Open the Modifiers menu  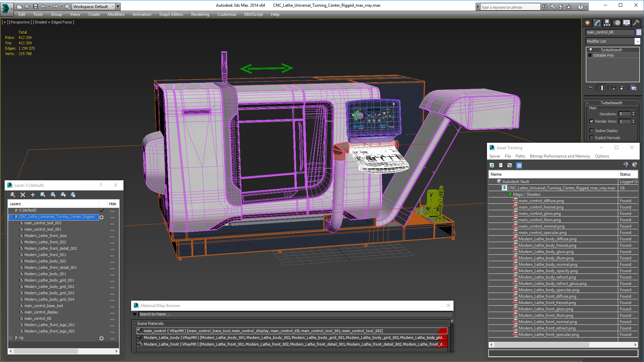point(116,14)
